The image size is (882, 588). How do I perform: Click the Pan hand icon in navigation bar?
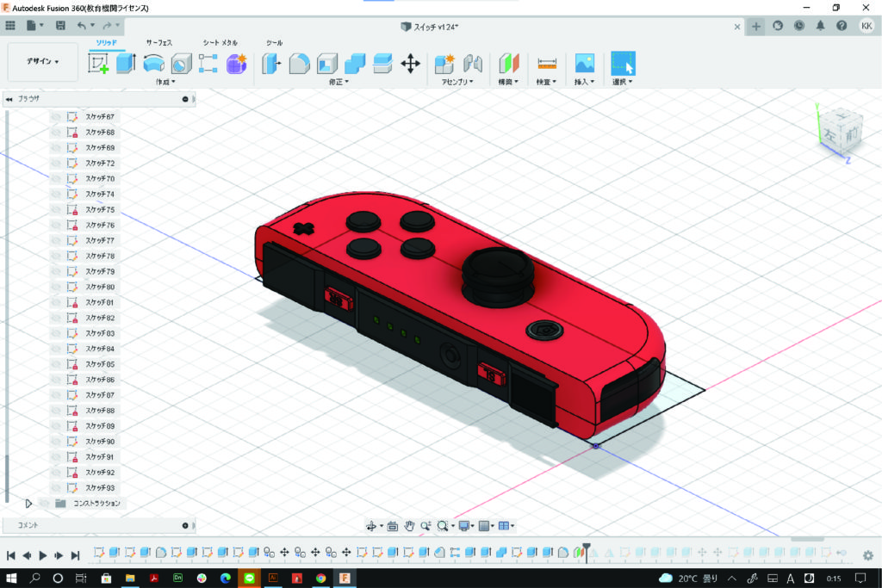coord(410,526)
